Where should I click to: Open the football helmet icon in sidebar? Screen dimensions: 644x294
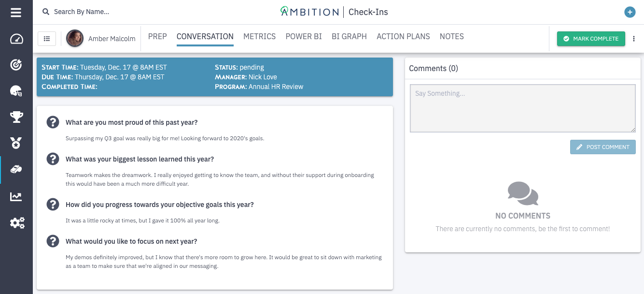tap(16, 90)
